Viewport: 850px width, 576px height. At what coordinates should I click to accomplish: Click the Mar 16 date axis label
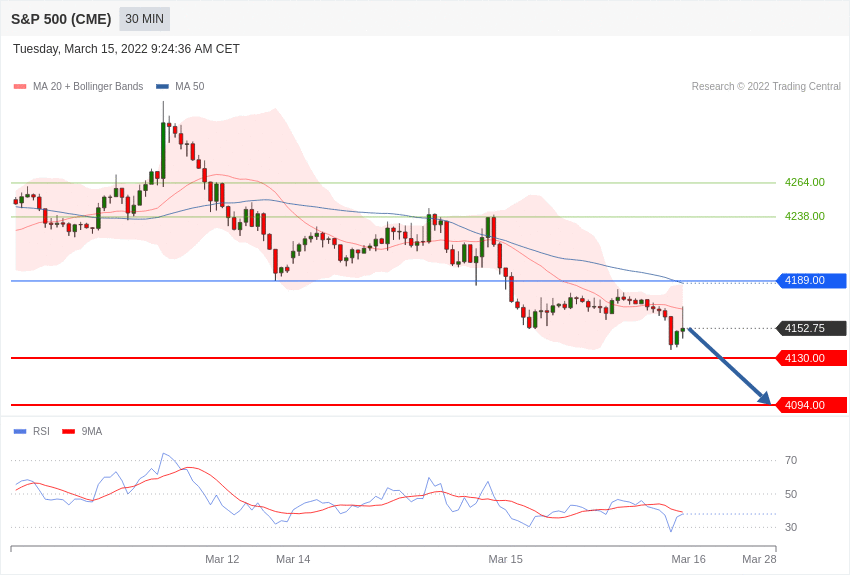[x=688, y=559]
